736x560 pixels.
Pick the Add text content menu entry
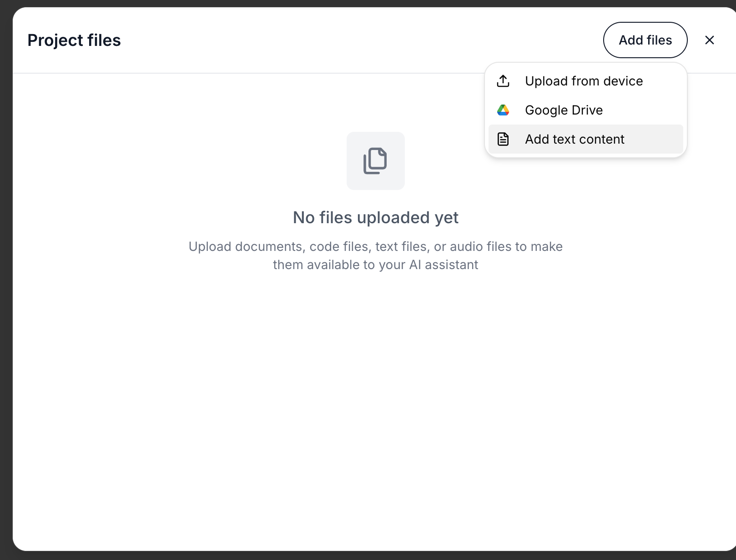tap(575, 139)
